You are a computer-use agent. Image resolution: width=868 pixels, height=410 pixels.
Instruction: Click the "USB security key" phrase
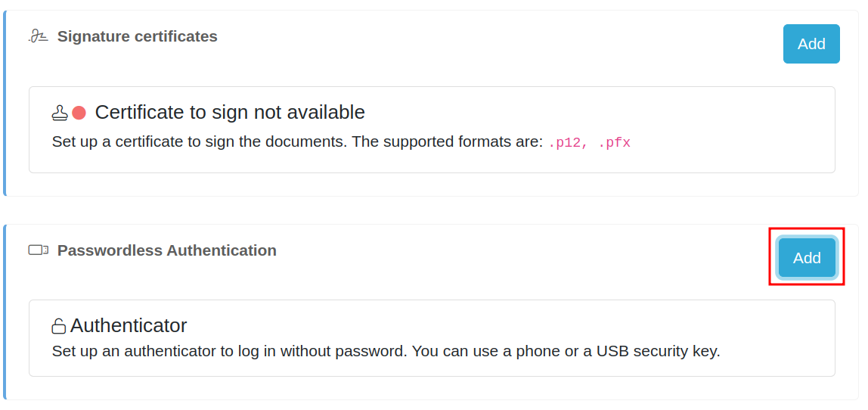(x=658, y=351)
